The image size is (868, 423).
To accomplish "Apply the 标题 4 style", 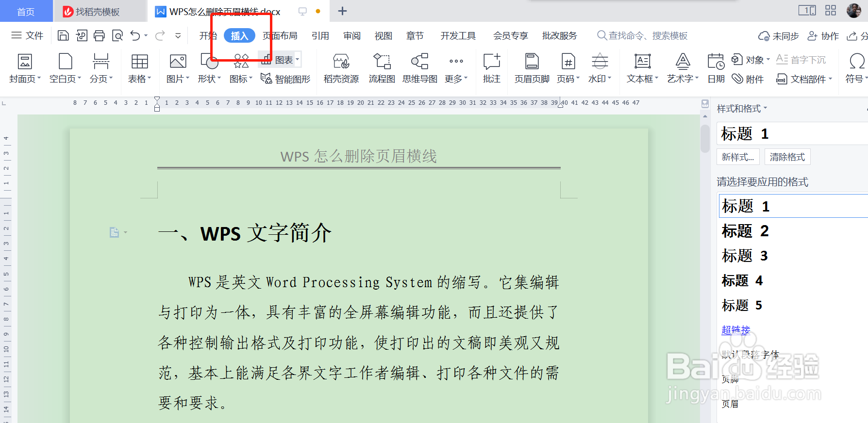I will point(793,280).
